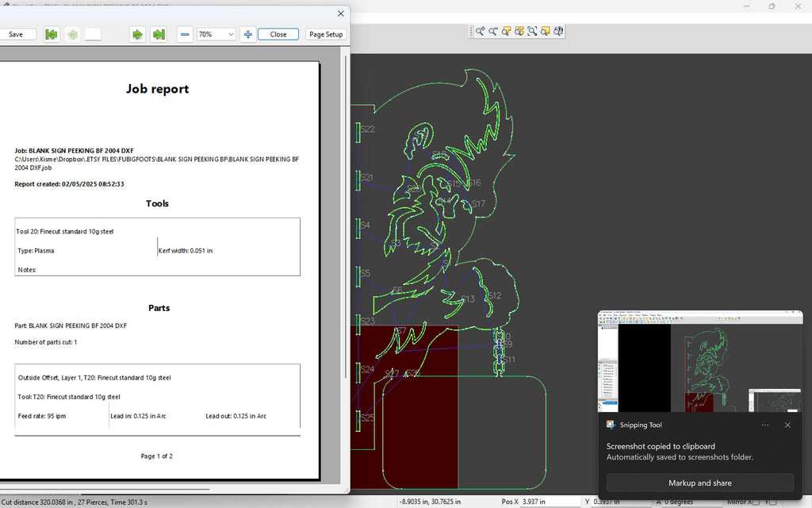
Task: Click the S22 start point label on canvas
Action: click(368, 129)
